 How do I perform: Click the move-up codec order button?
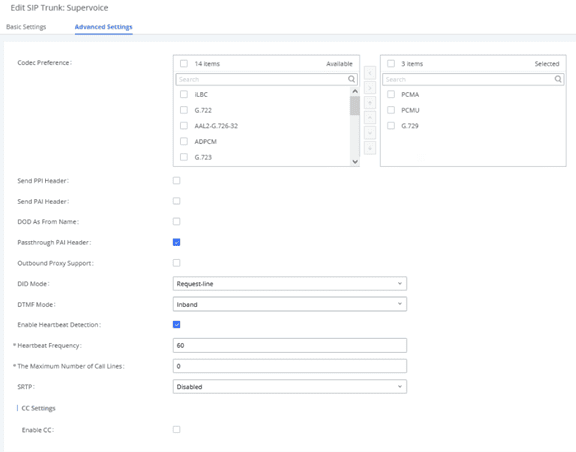[370, 118]
